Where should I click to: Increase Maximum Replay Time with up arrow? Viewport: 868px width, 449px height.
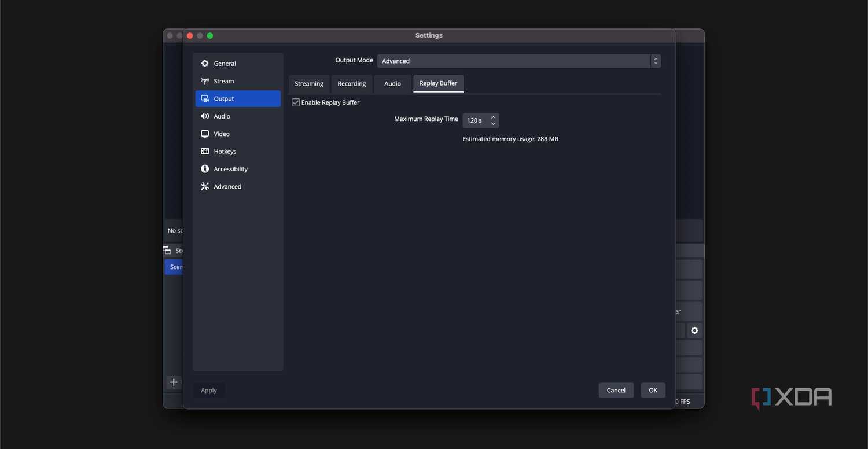pyautogui.click(x=493, y=117)
